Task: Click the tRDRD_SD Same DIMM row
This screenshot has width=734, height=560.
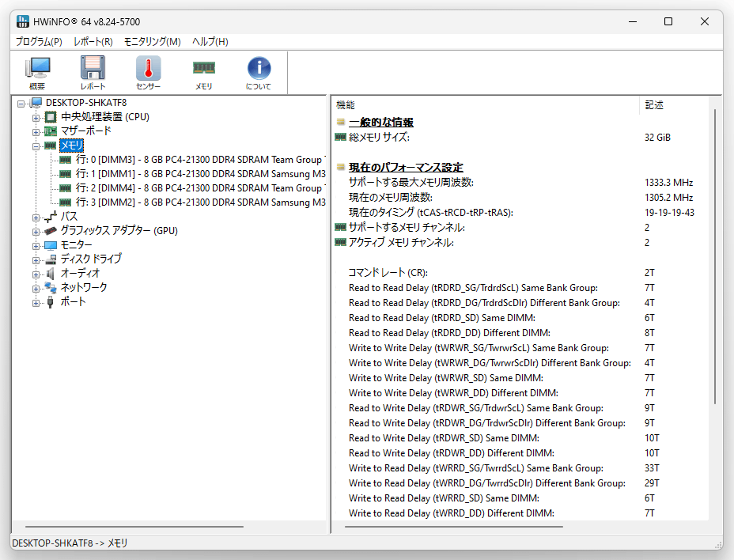Action: coord(520,318)
